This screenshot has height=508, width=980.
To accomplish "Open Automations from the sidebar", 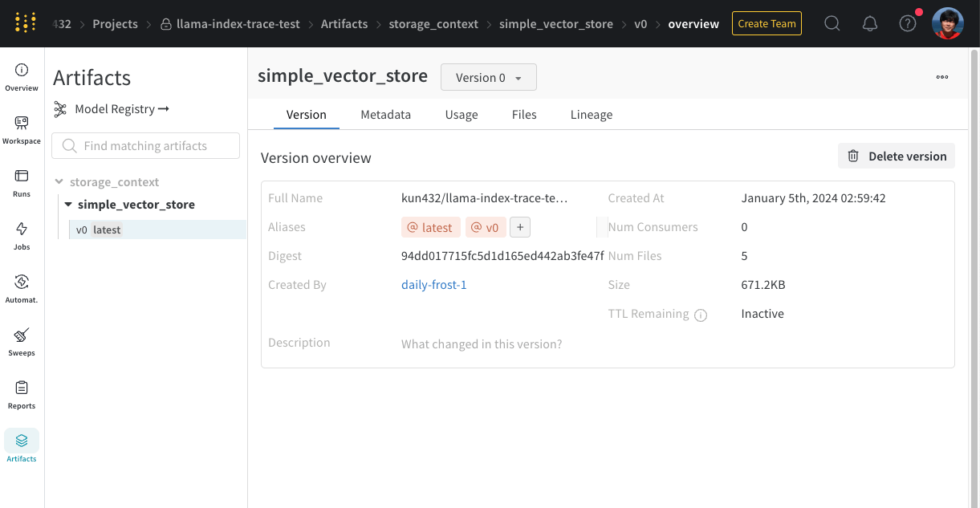I will [x=22, y=289].
